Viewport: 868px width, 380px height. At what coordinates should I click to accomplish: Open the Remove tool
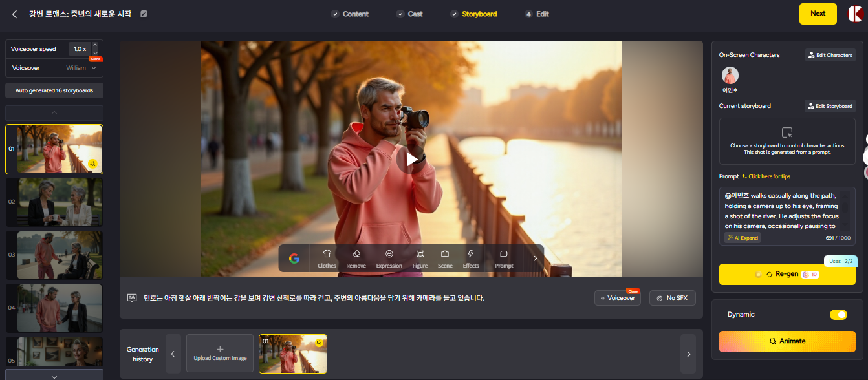click(356, 258)
